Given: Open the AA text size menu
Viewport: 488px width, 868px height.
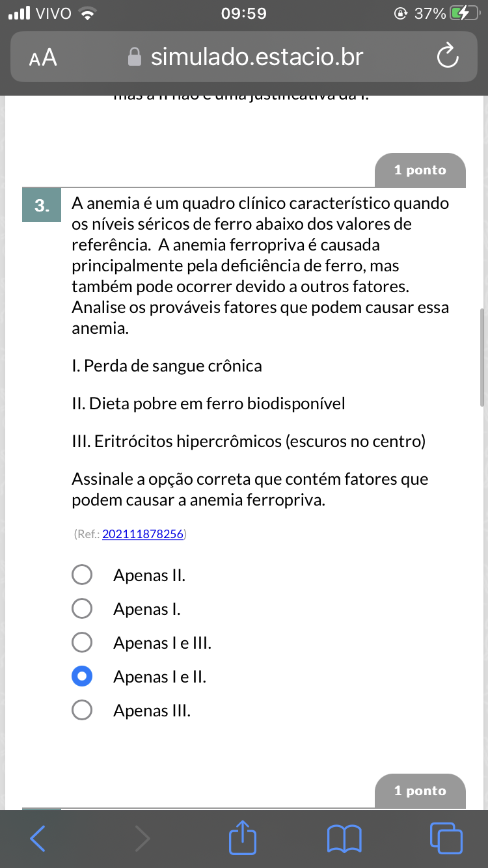Looking at the screenshot, I should (x=44, y=58).
